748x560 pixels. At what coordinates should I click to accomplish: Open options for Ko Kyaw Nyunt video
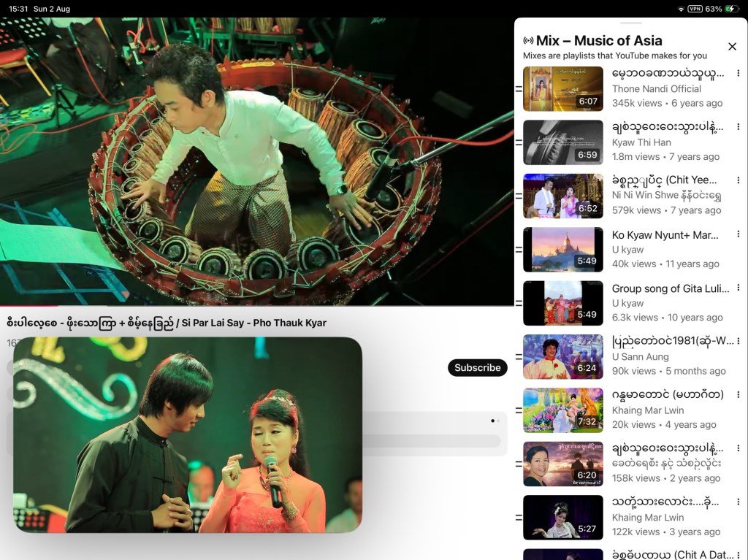click(738, 234)
